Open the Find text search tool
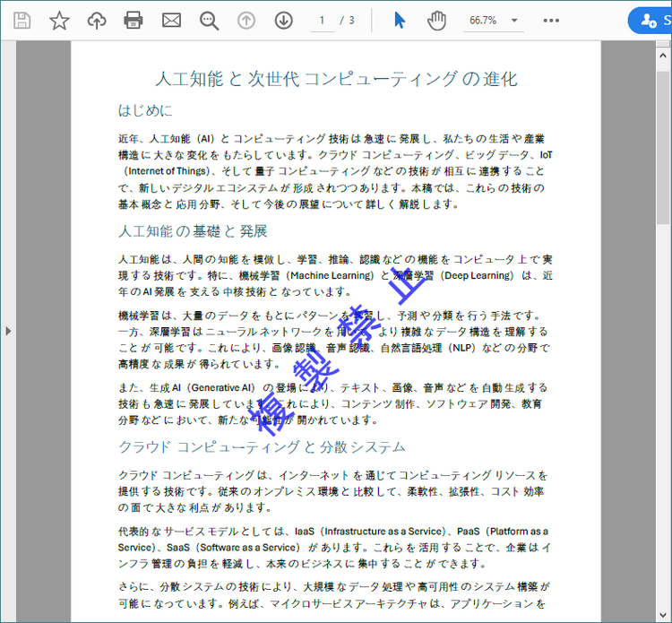 click(209, 20)
